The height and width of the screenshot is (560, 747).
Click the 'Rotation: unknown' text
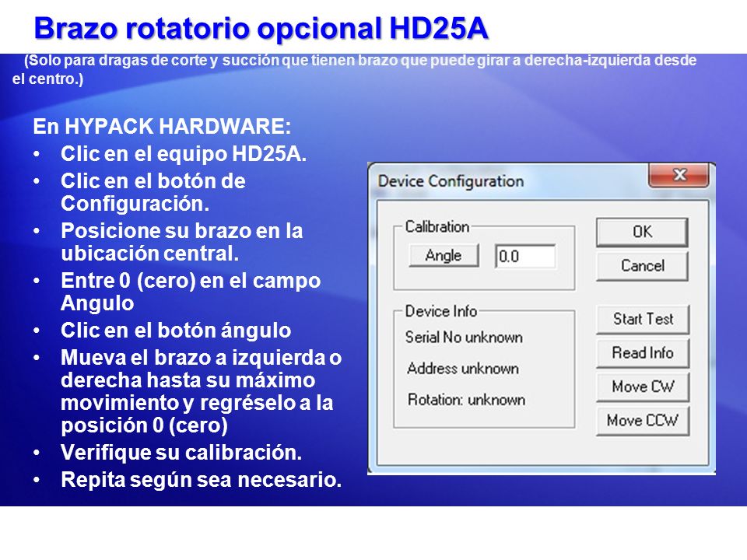pyautogui.click(x=466, y=400)
